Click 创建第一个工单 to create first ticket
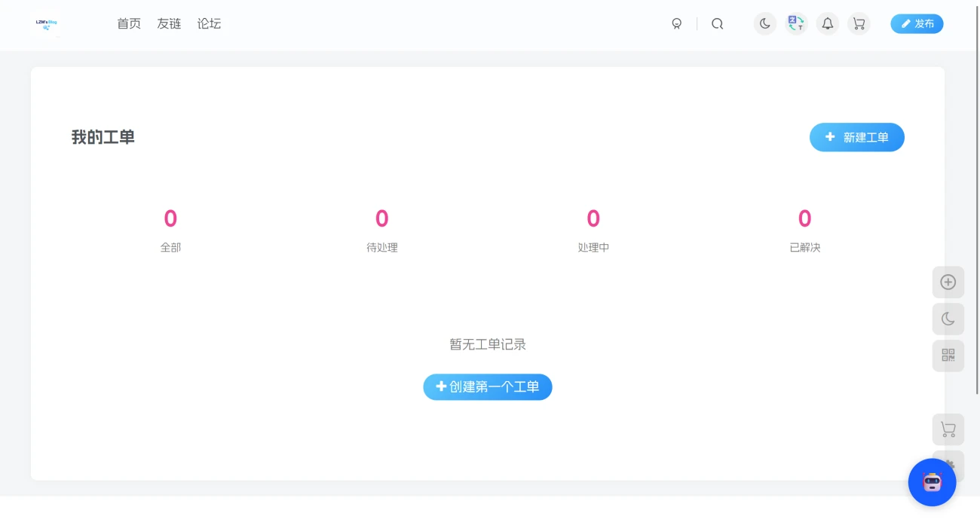980x522 pixels. 487,386
